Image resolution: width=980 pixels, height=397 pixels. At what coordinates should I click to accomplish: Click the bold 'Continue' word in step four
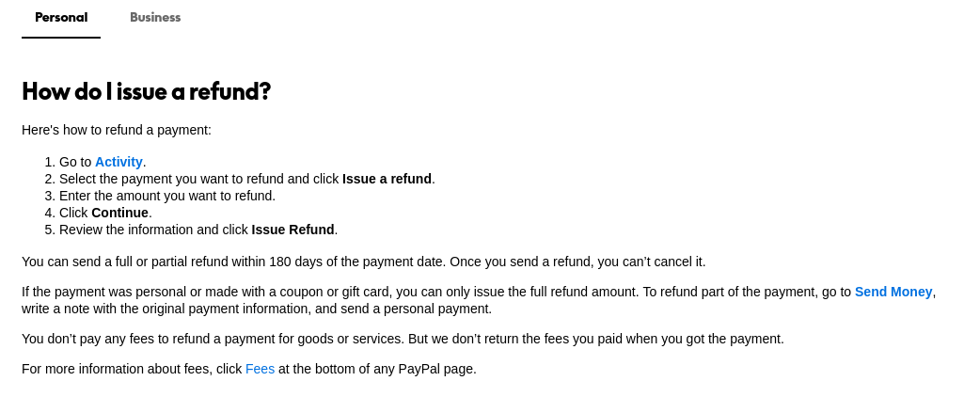119,213
